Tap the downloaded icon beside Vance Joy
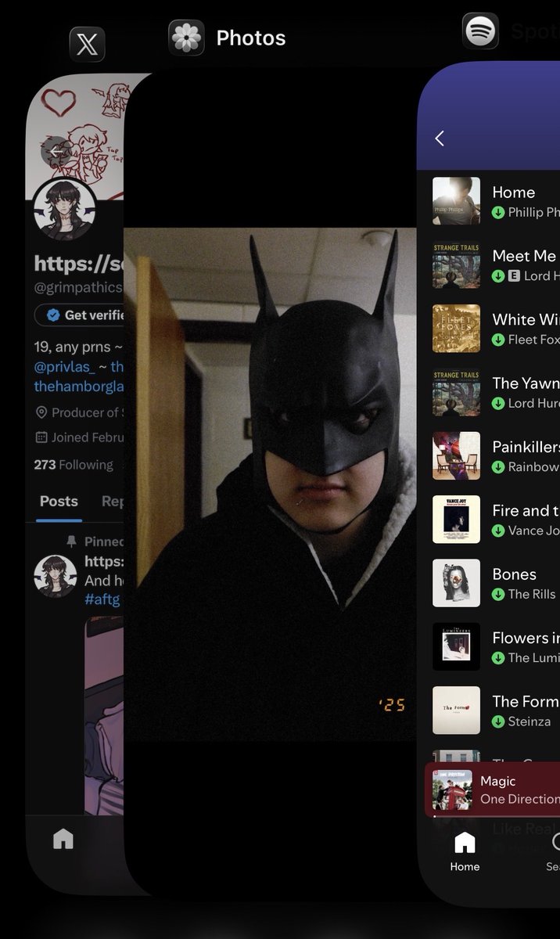This screenshot has width=560, height=939. pos(498,531)
